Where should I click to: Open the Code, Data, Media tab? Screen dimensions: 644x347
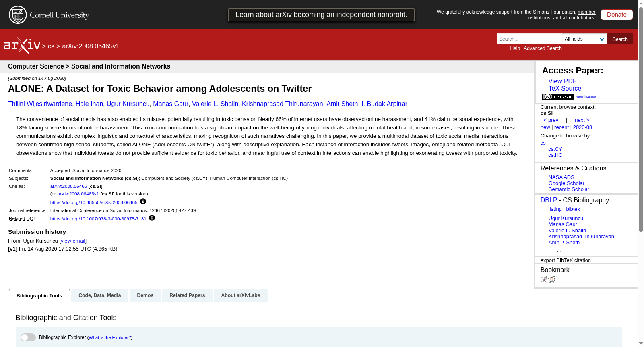pos(100,295)
